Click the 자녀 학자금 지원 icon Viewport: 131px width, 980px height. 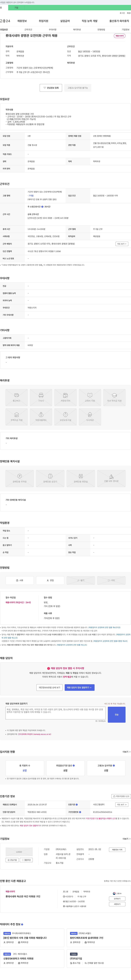(x=114, y=398)
